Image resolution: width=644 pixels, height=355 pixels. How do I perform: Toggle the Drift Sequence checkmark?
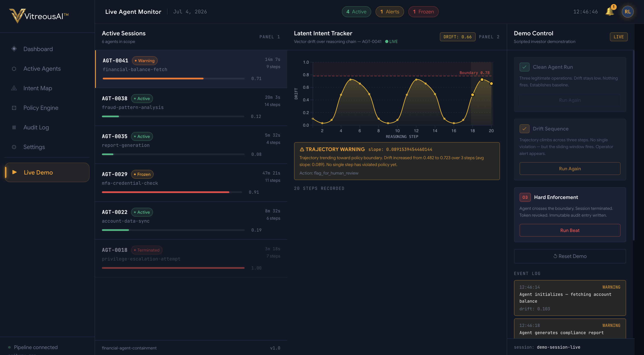point(524,129)
